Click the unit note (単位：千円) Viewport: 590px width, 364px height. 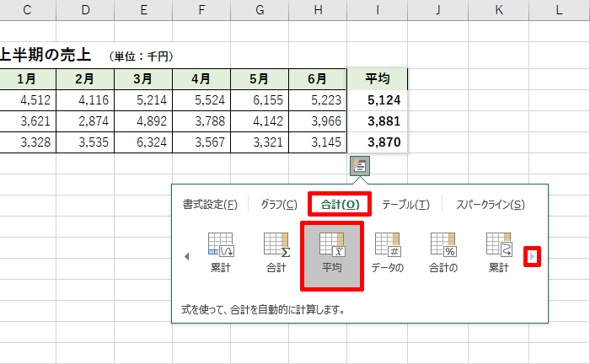[142, 56]
